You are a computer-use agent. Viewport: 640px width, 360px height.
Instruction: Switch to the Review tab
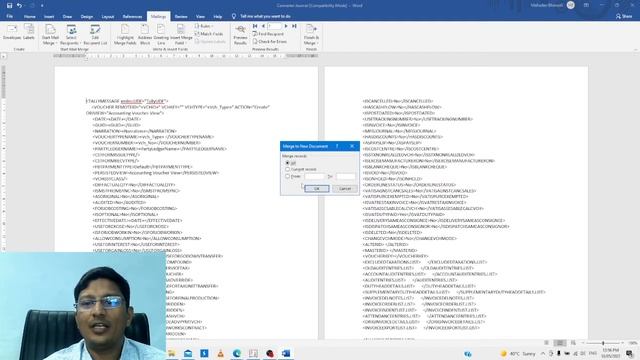[x=181, y=16]
